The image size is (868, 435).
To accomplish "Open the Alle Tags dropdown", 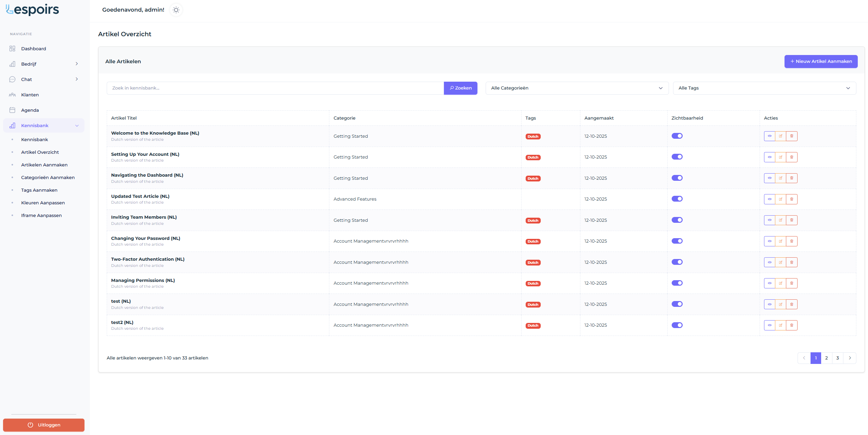I will 764,88.
